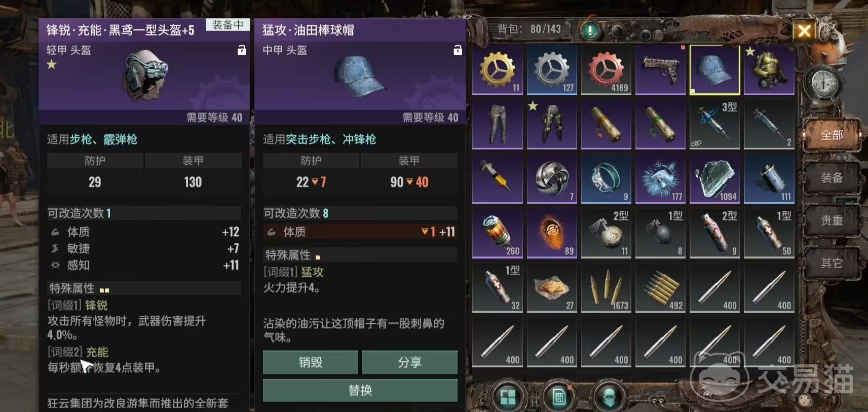Select the gold gear item with count 11
Image resolution: width=868 pixels, height=412 pixels.
pos(498,70)
